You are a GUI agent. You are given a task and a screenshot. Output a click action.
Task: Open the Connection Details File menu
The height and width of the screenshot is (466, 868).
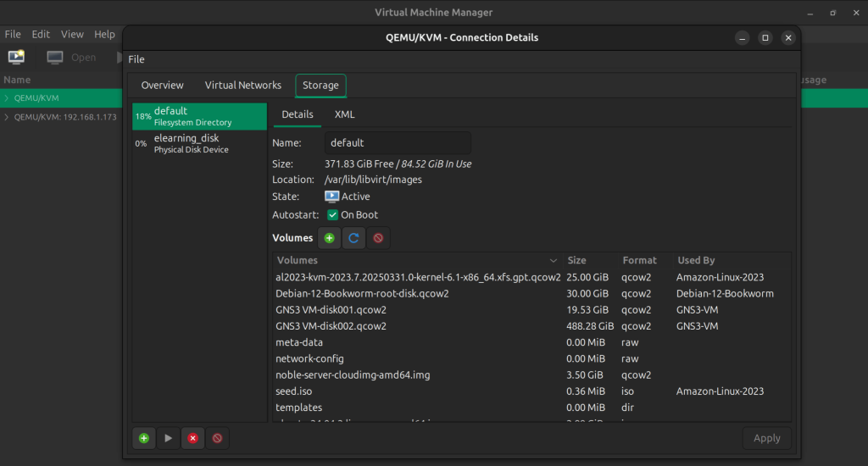pos(136,59)
